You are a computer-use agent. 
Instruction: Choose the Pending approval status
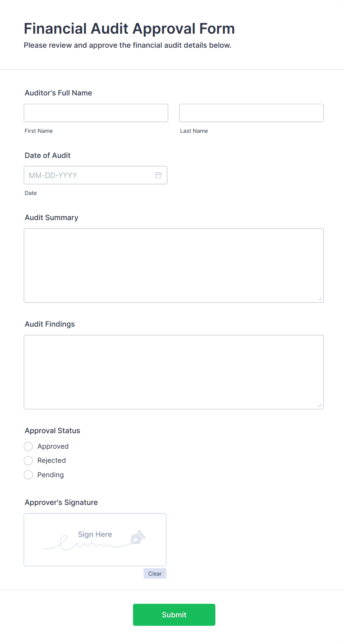point(28,475)
